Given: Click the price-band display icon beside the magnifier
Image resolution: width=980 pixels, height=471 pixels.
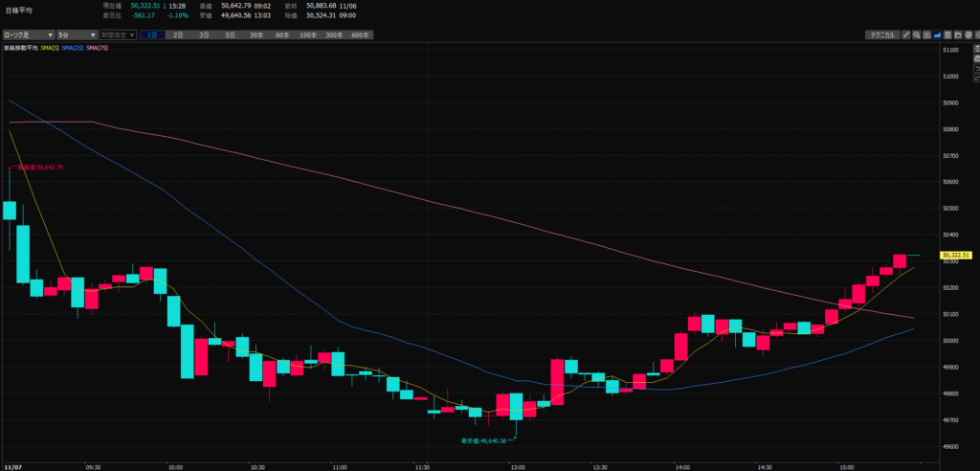Looking at the screenshot, I should coord(927,34).
